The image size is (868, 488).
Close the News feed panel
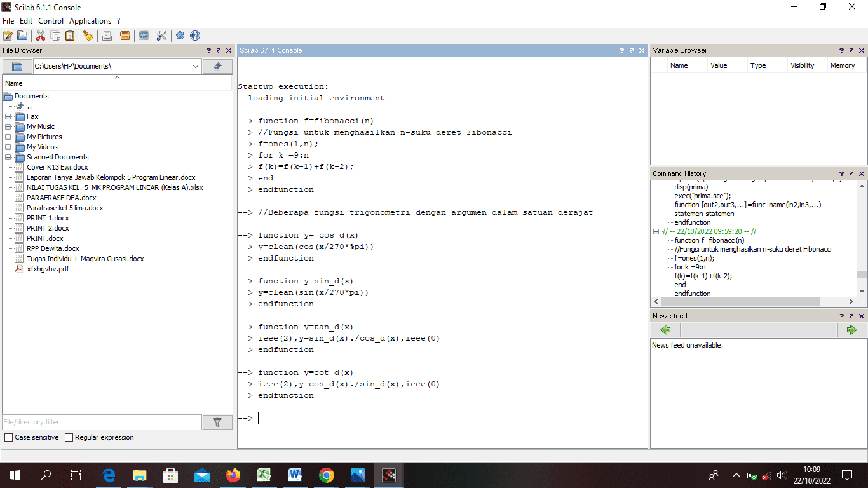862,316
